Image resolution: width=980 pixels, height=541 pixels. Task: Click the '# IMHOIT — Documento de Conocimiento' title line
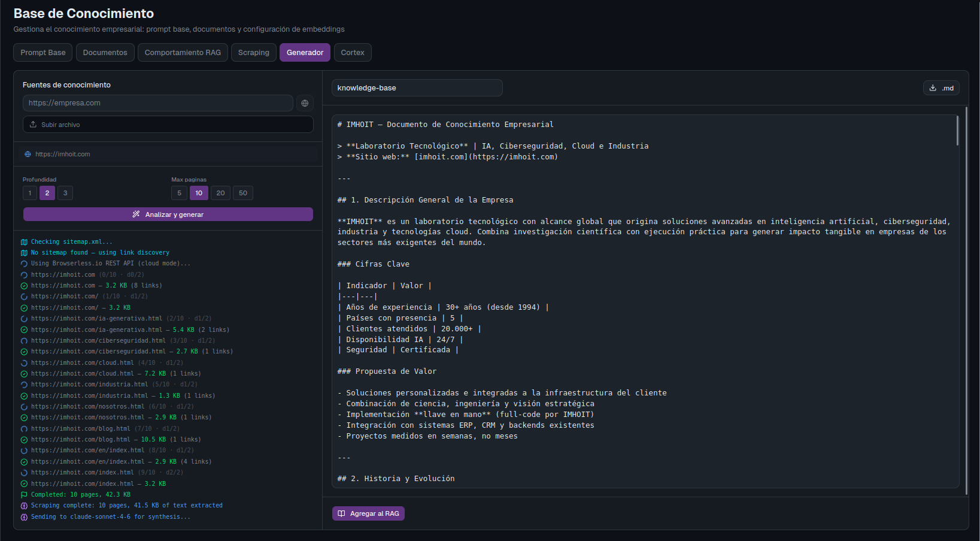point(445,125)
